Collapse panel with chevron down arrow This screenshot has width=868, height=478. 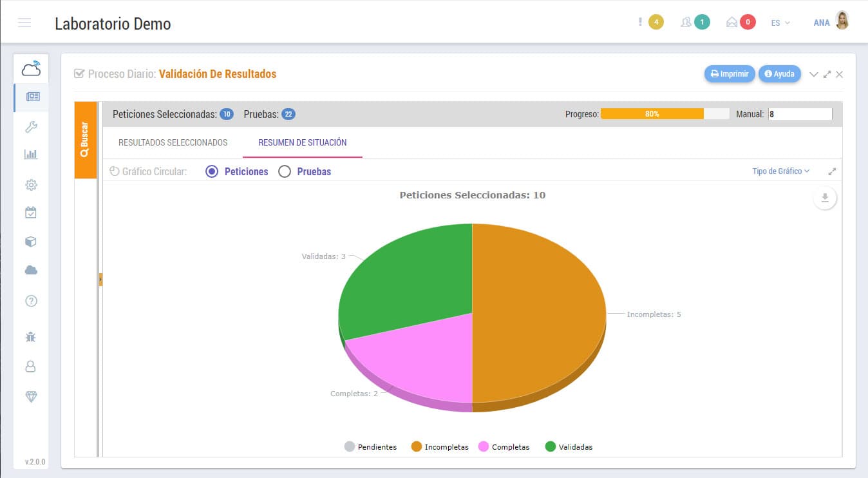[x=813, y=75]
